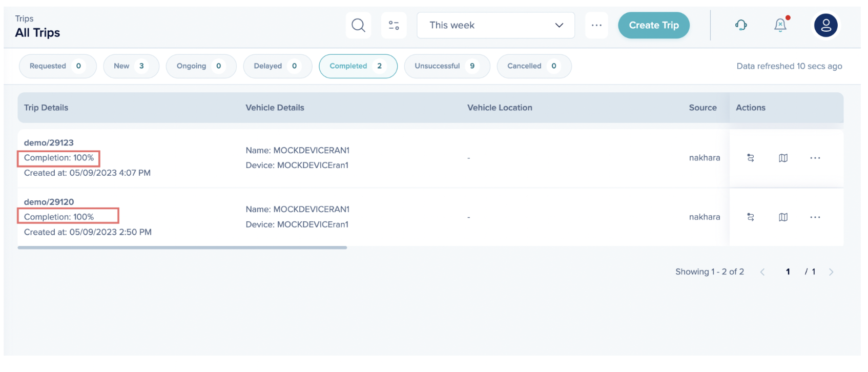868x372 pixels.
Task: Open trip demo/29120 details
Action: coord(49,202)
